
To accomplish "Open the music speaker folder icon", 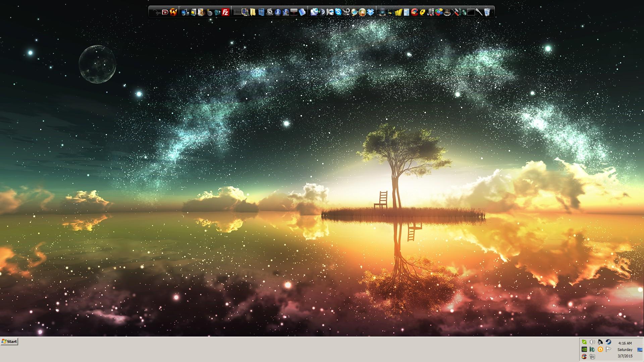I will [201, 12].
